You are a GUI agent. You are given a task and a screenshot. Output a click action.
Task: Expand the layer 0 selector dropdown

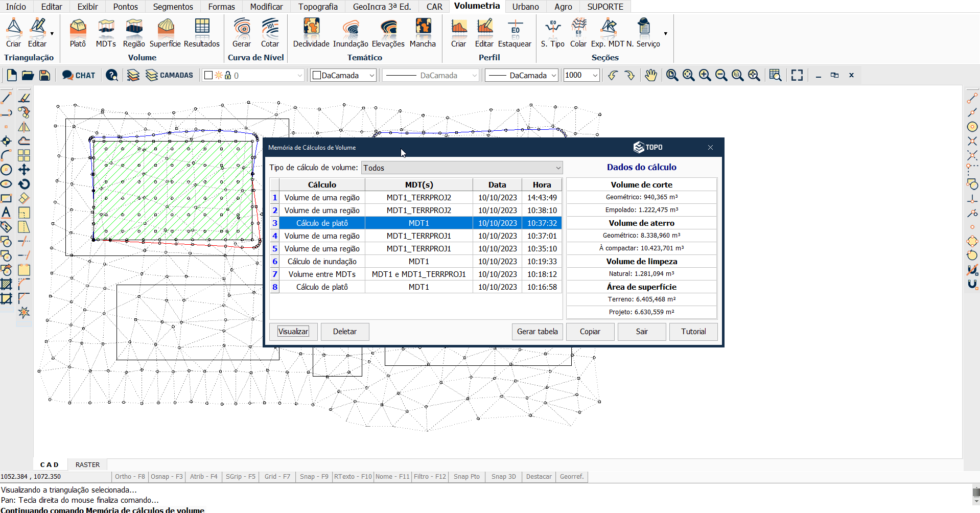(300, 76)
